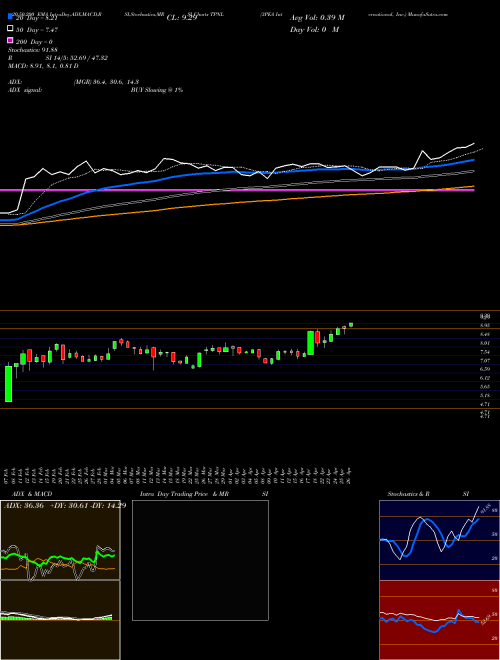The image size is (500, 660).
Task: Open the blue Stochastics chart panel
Action: pyautogui.click(x=439, y=540)
